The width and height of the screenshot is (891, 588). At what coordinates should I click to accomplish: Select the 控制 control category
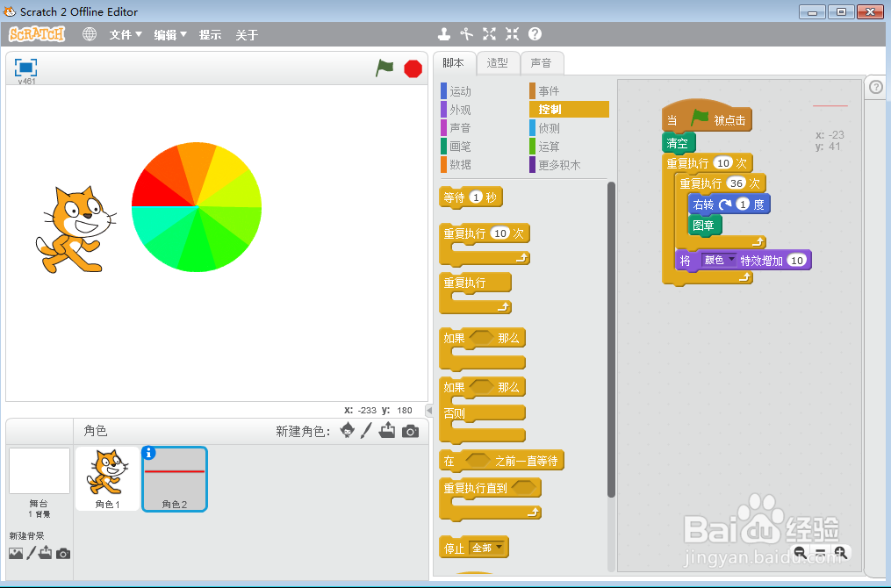569,109
